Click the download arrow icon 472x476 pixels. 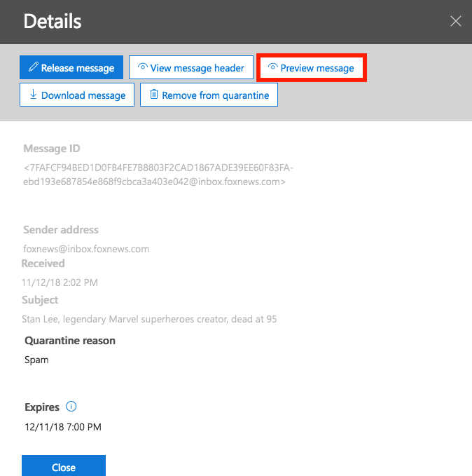pyautogui.click(x=32, y=95)
